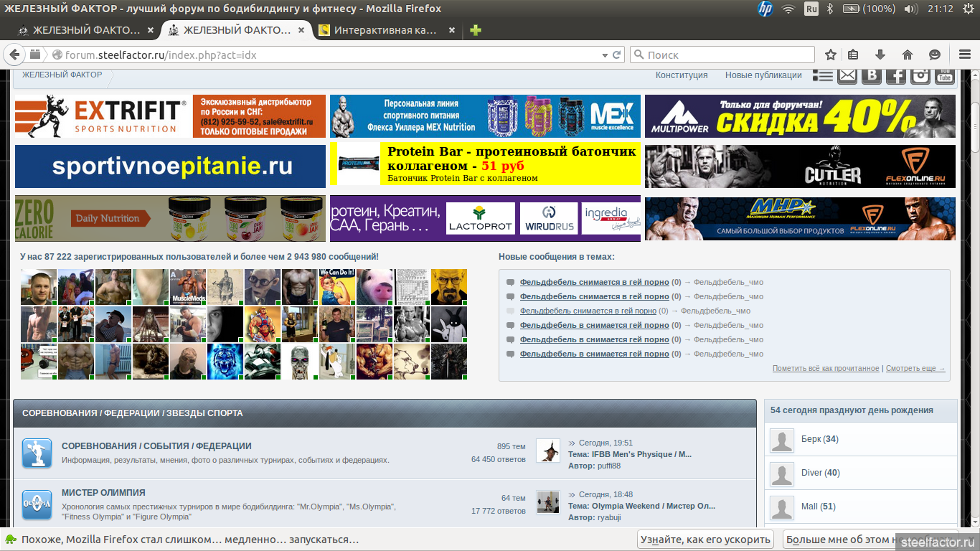
Task: Click the arrow icon before Сегодня, 19:51
Action: coord(573,443)
